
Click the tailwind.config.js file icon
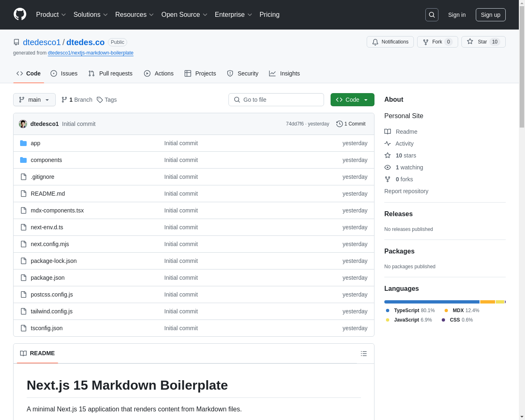coord(23,311)
